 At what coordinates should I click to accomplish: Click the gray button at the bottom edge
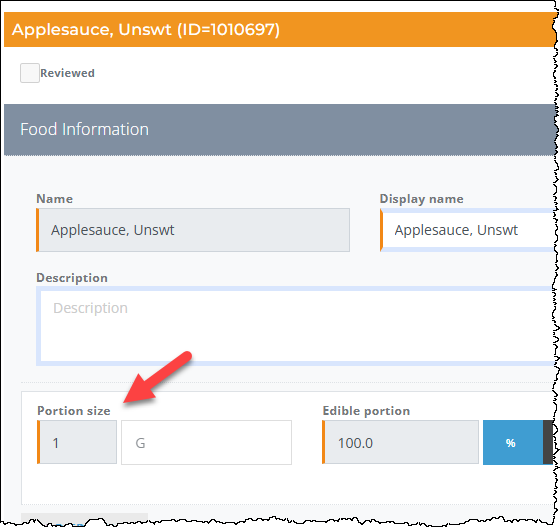84,518
